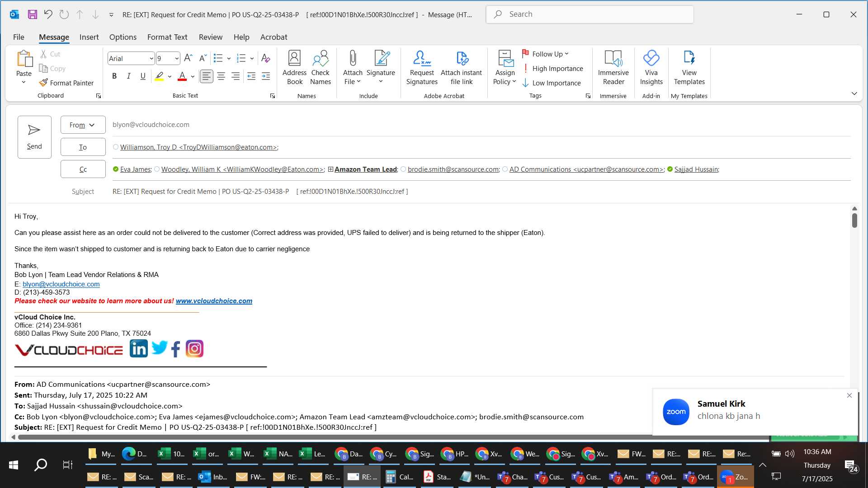
Task: Collapse the ribbon using the chevron
Action: click(854, 94)
